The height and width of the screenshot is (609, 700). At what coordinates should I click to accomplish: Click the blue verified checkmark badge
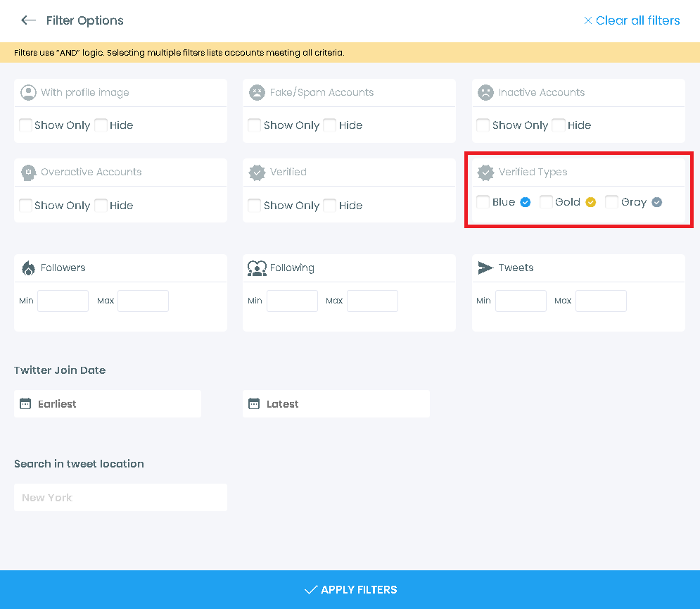pyautogui.click(x=526, y=202)
